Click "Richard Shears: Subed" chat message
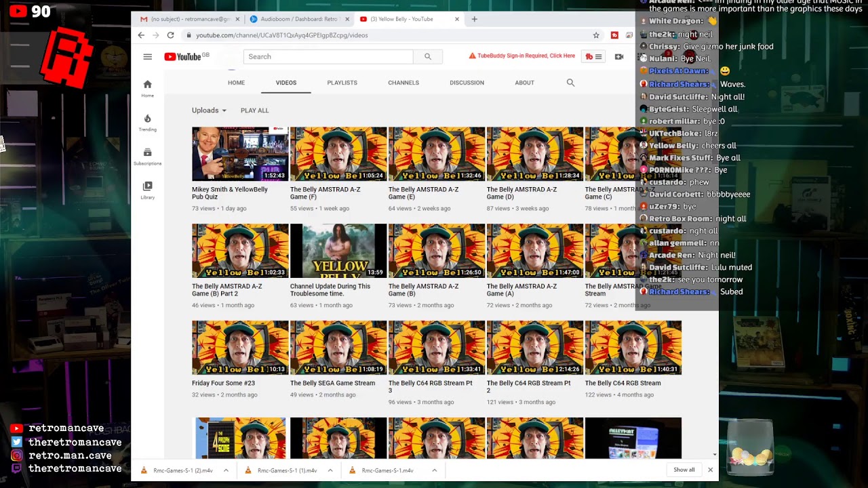The height and width of the screenshot is (488, 868). (x=692, y=291)
